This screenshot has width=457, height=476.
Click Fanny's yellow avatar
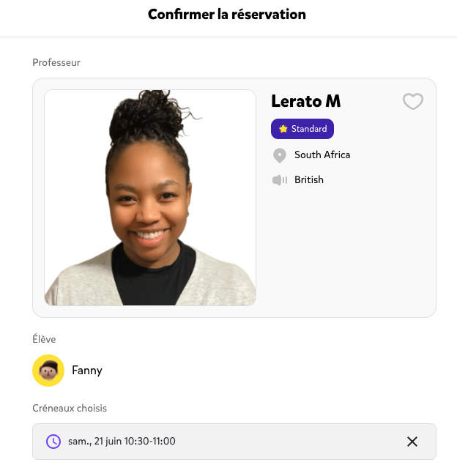[x=48, y=371]
